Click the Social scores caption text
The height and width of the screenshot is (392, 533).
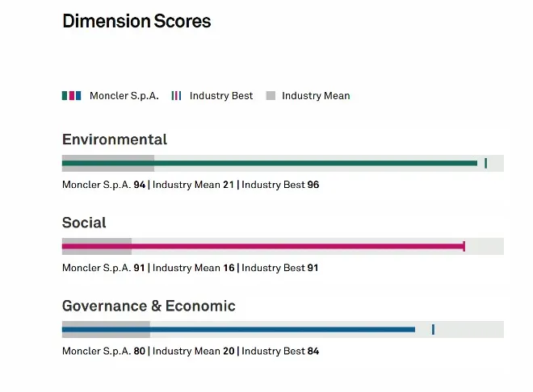191,268
